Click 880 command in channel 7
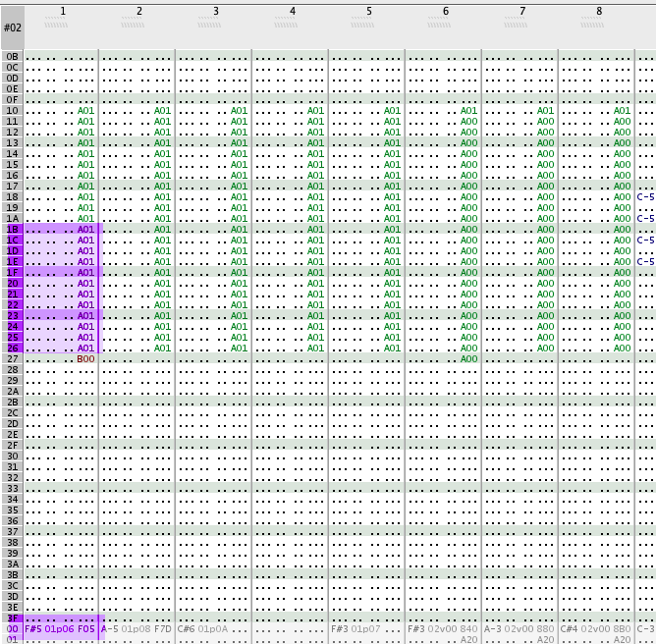 point(546,629)
